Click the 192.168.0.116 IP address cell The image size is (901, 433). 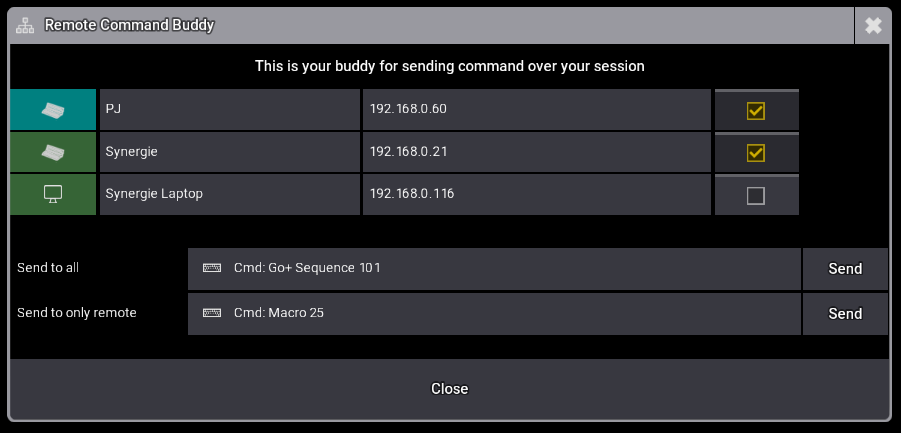point(536,194)
